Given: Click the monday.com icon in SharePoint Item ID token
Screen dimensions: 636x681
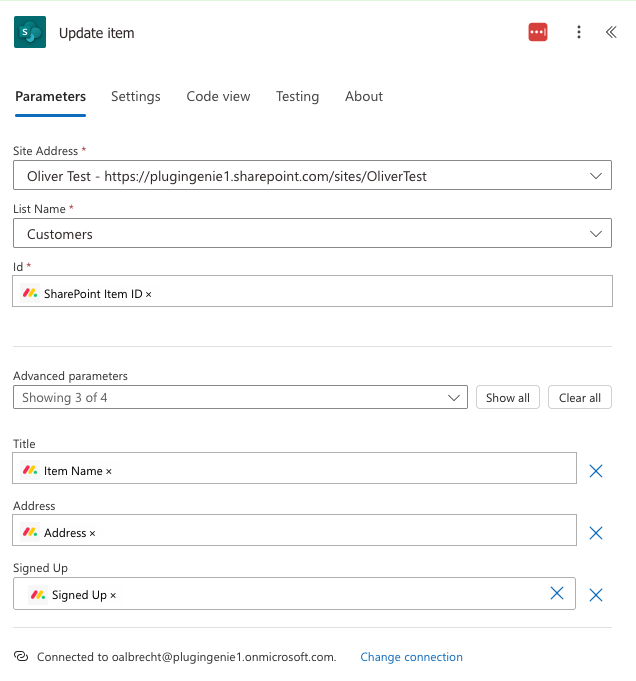Looking at the screenshot, I should 30,293.
